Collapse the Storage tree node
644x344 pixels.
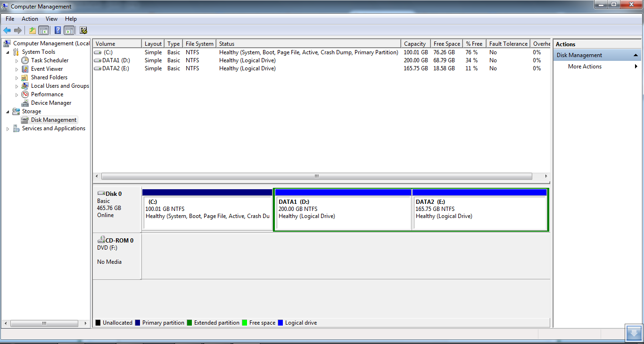(8, 111)
